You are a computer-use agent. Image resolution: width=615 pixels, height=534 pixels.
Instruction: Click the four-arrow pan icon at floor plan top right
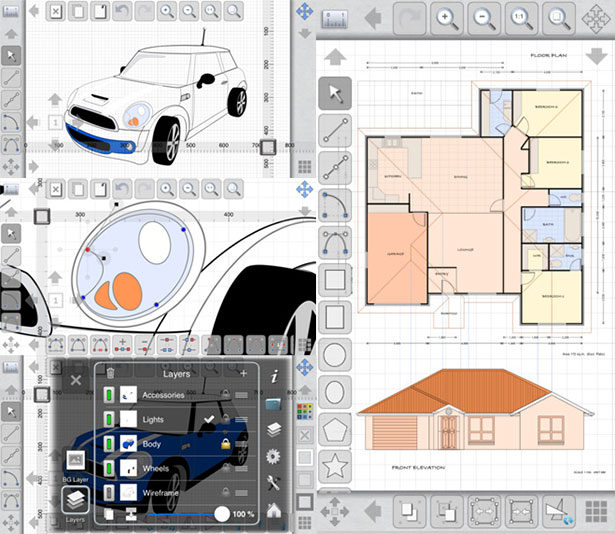pyautogui.click(x=596, y=19)
